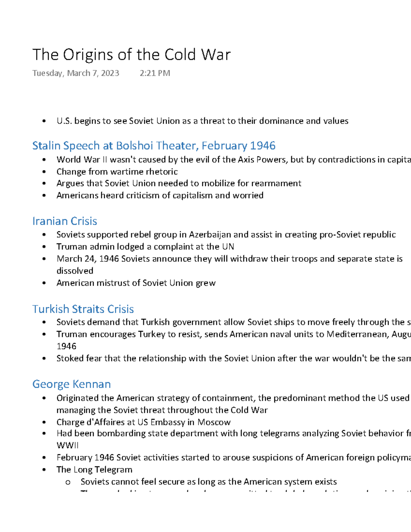411x532 pixels.
Task: Click the 2:21 PM timestamp
Action: 155,73
